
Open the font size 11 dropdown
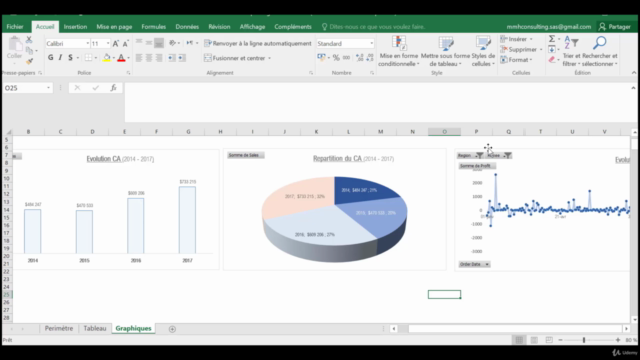(108, 44)
